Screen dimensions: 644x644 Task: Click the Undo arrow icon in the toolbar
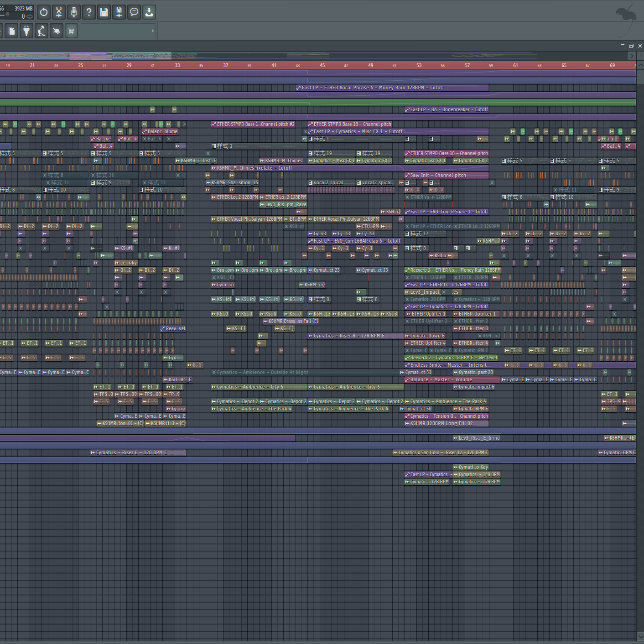43,12
